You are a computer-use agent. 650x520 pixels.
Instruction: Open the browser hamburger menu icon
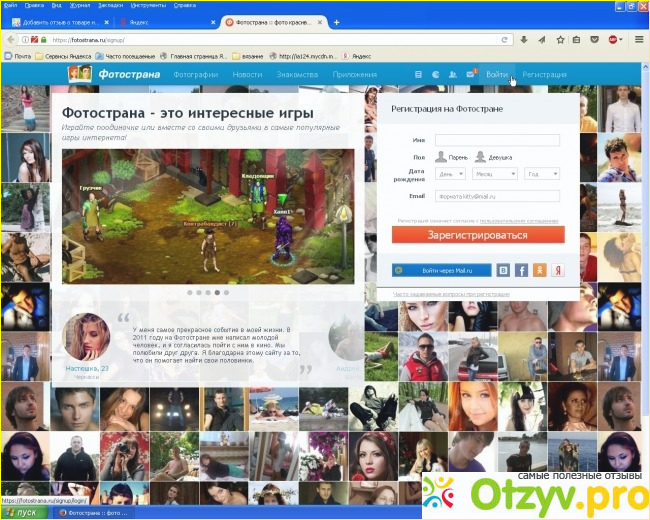click(x=639, y=39)
